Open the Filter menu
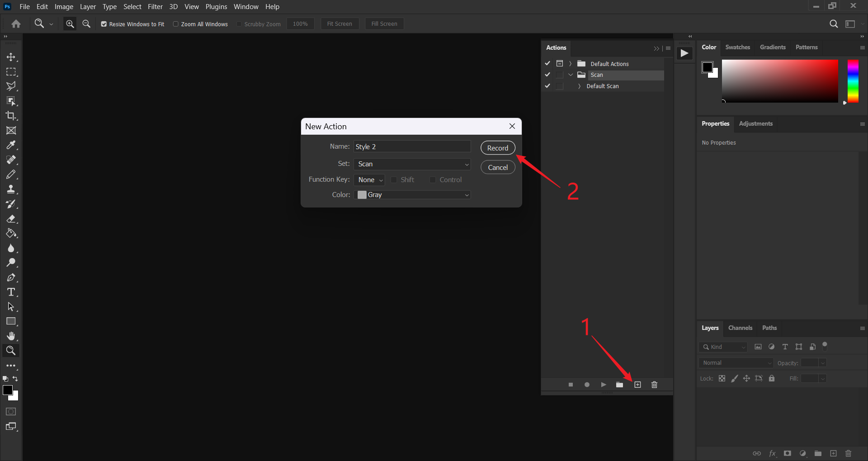 click(x=155, y=7)
